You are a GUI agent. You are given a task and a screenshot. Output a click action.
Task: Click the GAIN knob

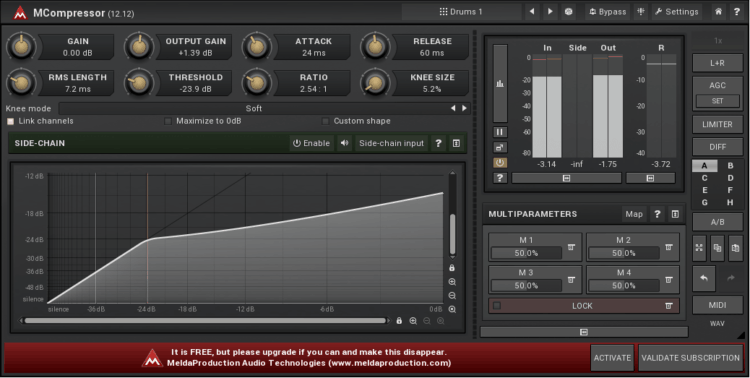[21, 47]
